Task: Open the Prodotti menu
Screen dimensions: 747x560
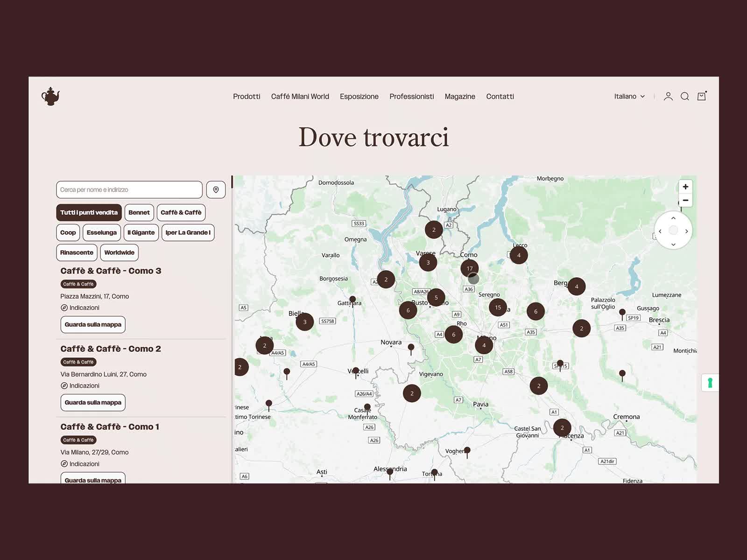Action: tap(247, 97)
